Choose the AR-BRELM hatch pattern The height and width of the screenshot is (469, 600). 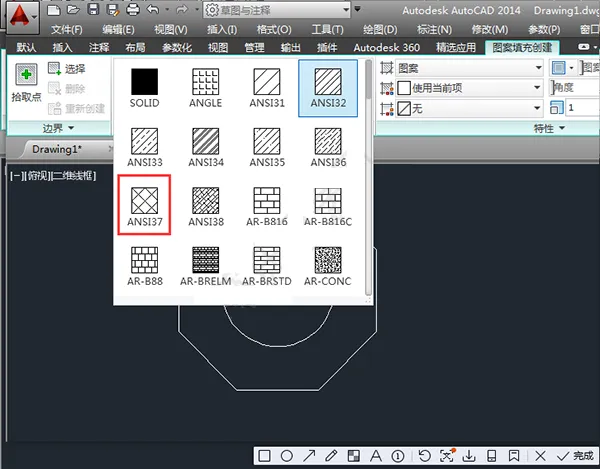coord(205,266)
